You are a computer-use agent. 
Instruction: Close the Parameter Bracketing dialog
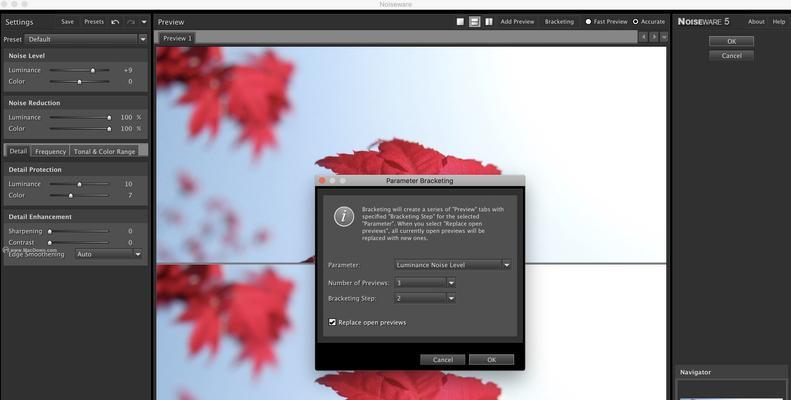[x=322, y=181]
